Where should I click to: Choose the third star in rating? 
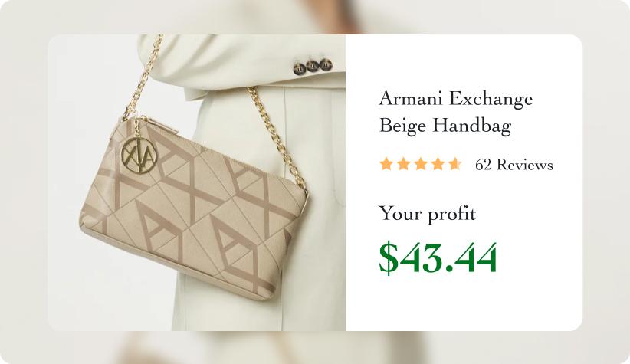[x=420, y=164]
